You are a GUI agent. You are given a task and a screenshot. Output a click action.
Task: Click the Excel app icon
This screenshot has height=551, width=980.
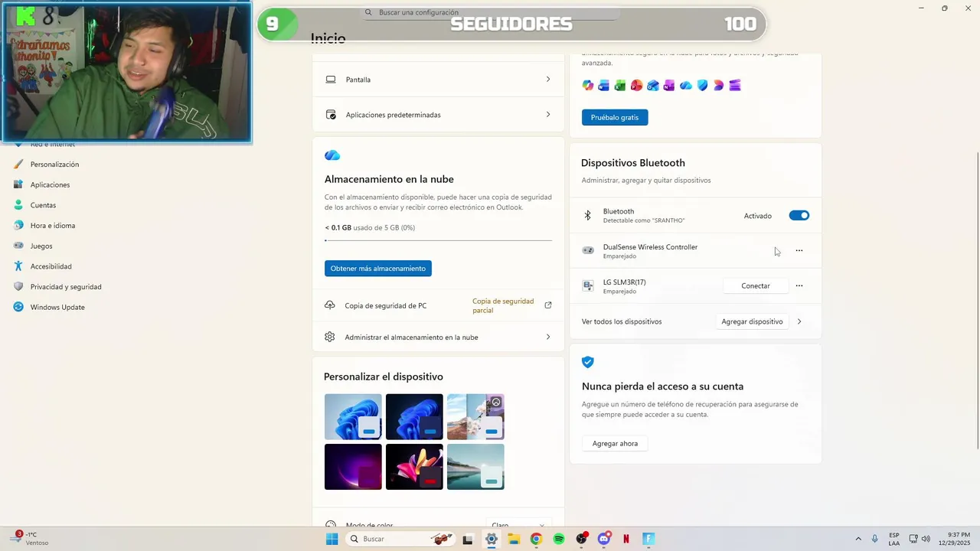620,86
